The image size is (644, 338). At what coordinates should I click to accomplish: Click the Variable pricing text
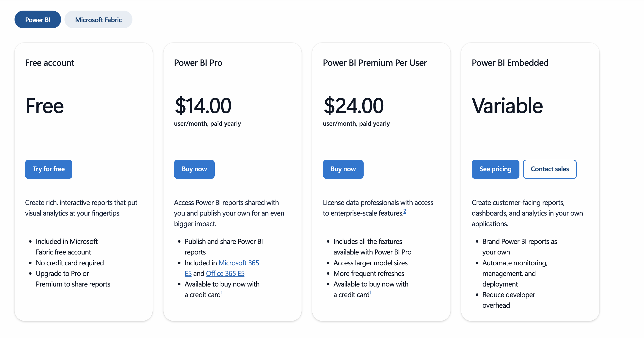507,106
